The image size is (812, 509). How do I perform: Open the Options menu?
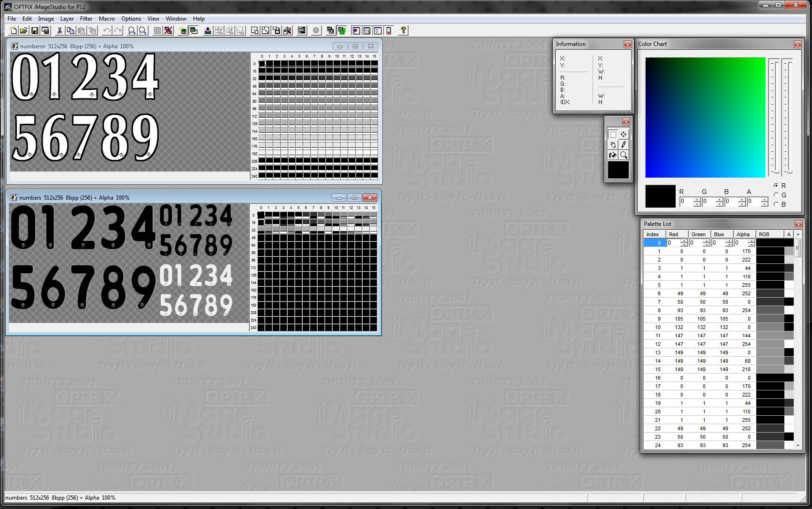pyautogui.click(x=131, y=19)
